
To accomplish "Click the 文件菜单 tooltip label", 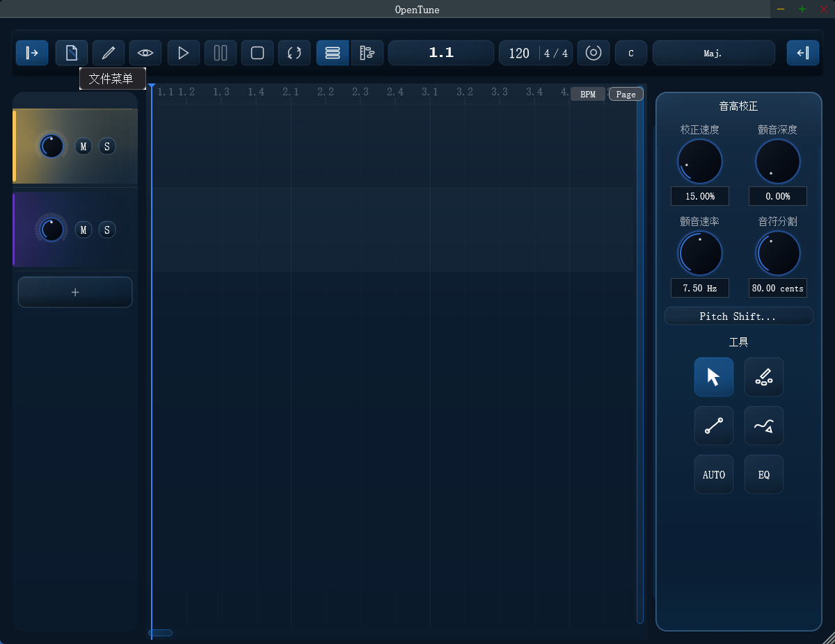I will click(x=113, y=79).
